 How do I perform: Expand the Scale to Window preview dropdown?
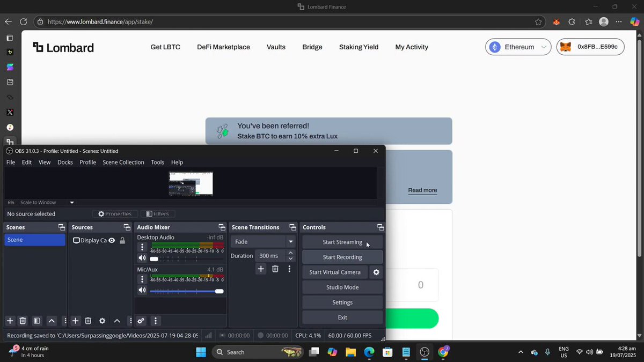tap(72, 202)
